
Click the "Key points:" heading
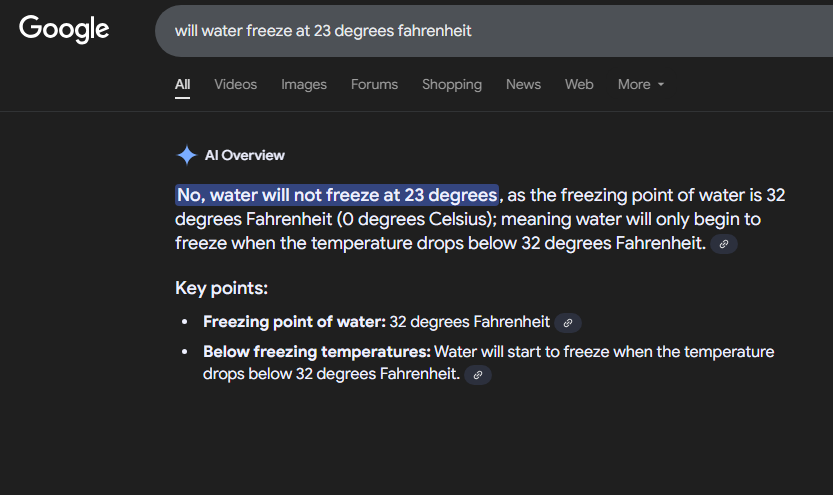[x=221, y=288]
